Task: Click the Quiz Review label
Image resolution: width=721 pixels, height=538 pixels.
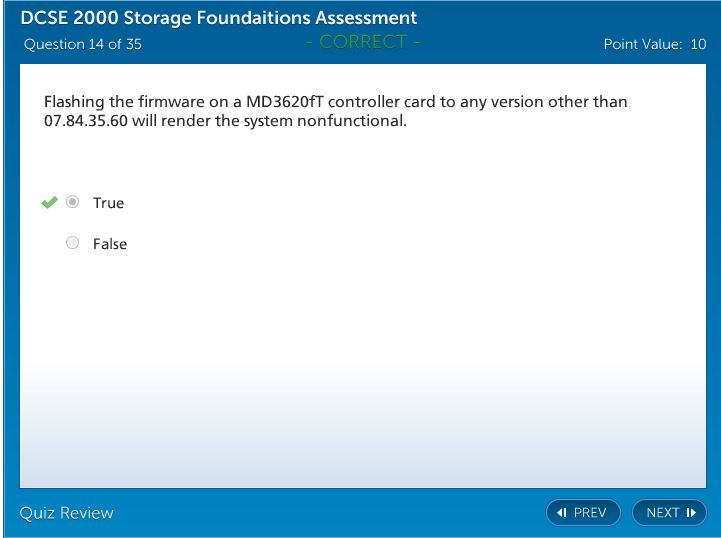Action: tap(67, 513)
